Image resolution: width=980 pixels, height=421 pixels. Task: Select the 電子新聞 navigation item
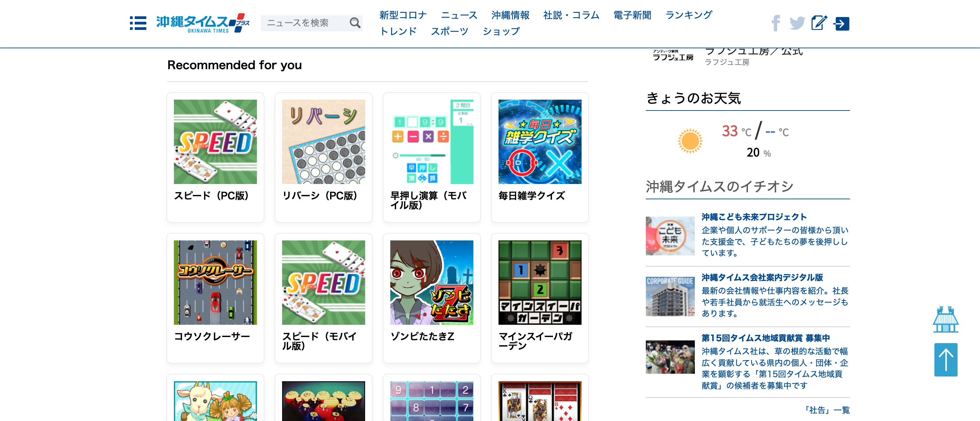[632, 15]
